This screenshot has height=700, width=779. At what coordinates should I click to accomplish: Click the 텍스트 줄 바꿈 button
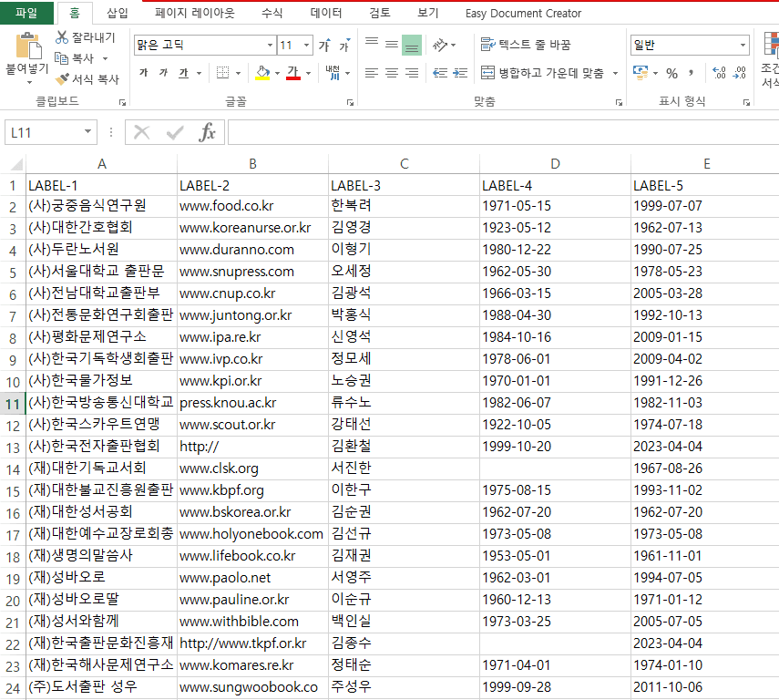[x=526, y=45]
